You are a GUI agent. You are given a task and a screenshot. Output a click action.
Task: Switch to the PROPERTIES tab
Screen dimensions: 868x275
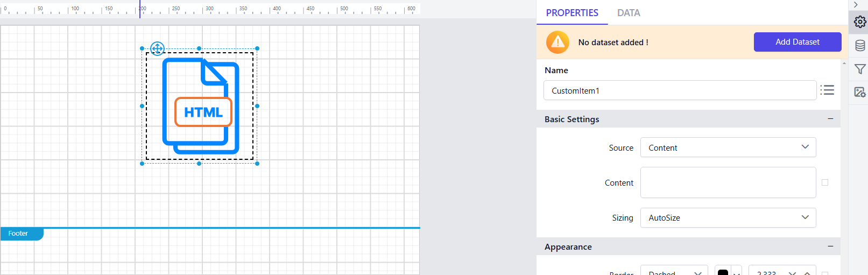(572, 13)
